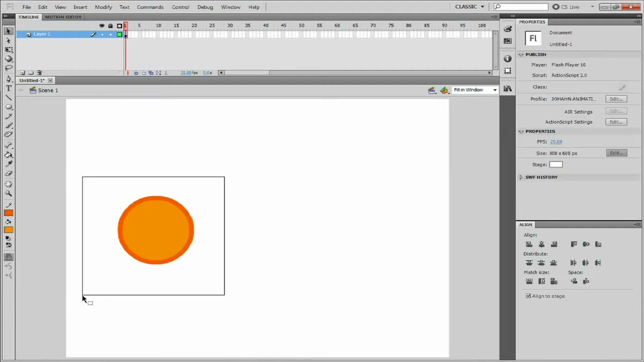This screenshot has height=362, width=644.
Task: Click the new folder icon below layers
Action: 31,73
